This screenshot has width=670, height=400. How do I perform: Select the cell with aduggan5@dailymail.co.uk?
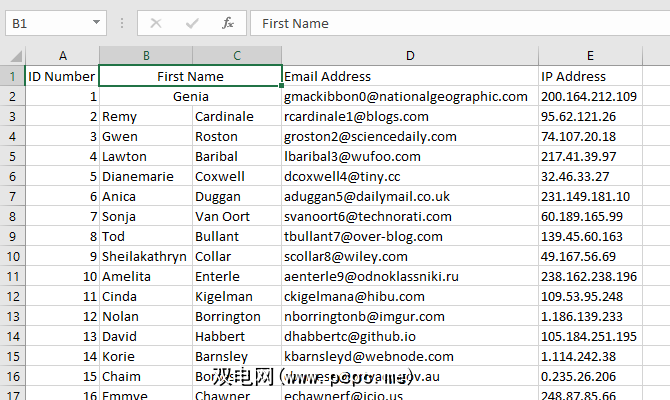[410, 196]
